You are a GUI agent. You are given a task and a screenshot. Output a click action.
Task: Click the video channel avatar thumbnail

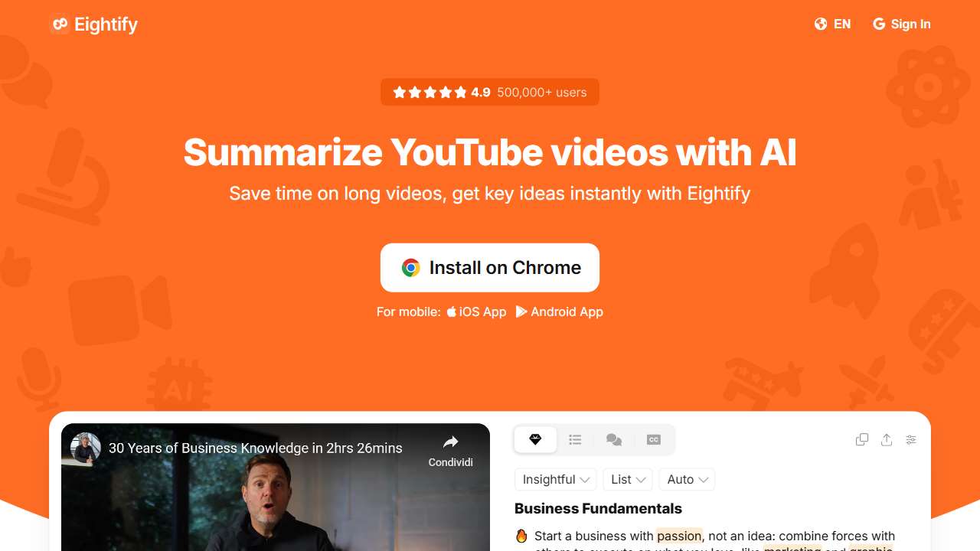[x=86, y=448]
